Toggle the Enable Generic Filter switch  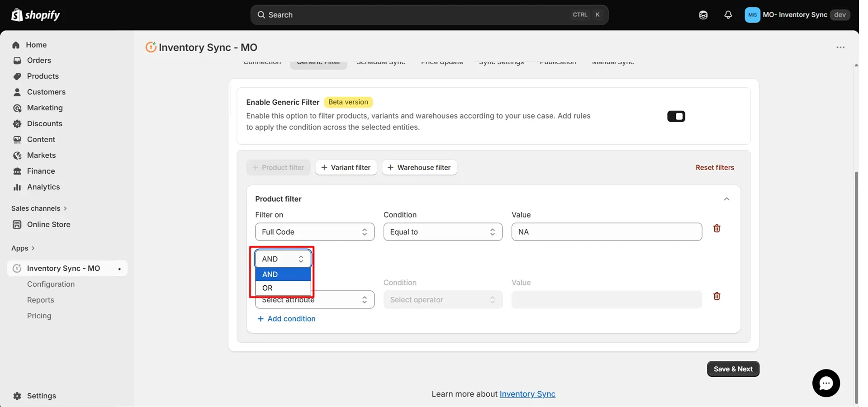pos(676,116)
